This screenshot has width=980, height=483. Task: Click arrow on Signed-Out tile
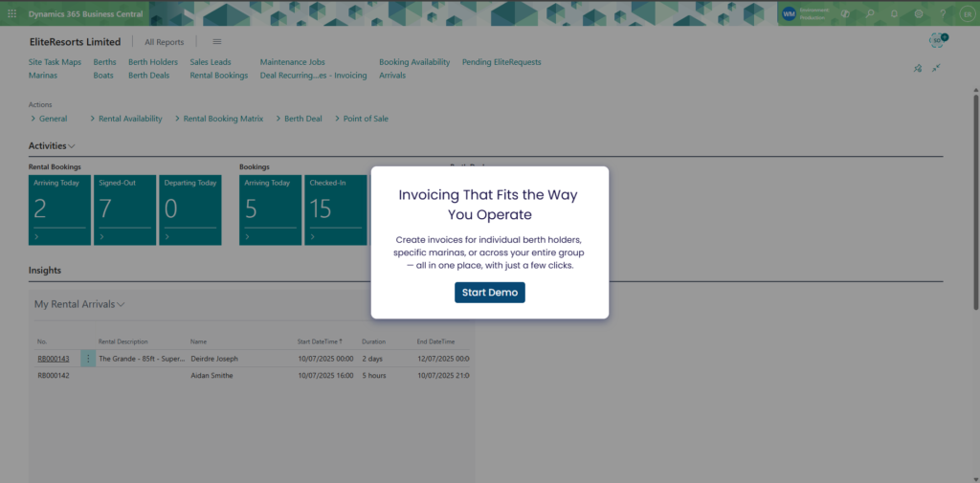101,237
